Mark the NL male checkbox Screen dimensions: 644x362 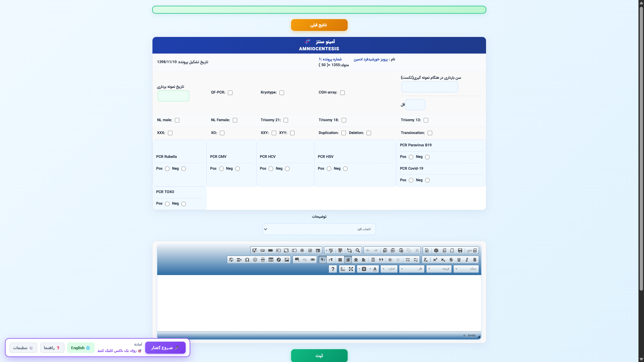[177, 120]
